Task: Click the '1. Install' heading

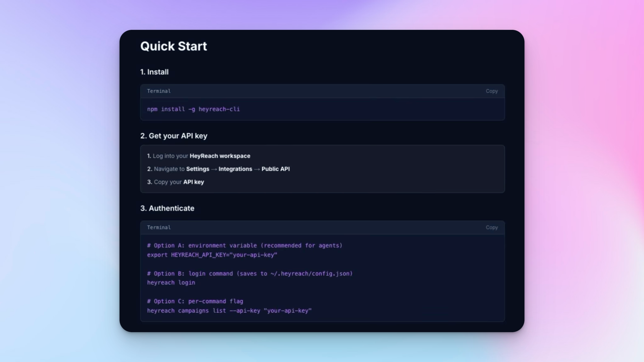Action: click(154, 72)
